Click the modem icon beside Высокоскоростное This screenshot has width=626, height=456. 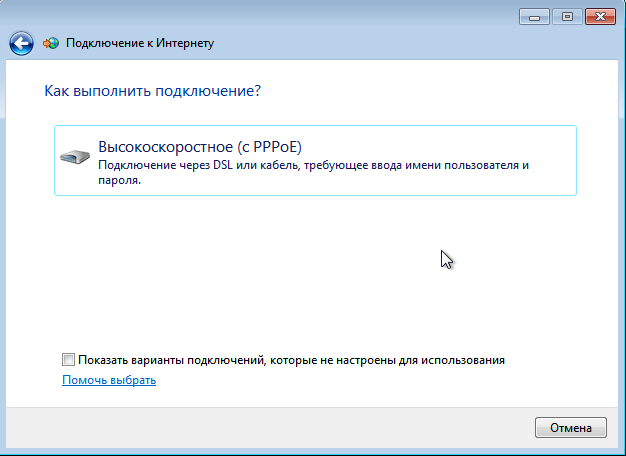point(74,155)
